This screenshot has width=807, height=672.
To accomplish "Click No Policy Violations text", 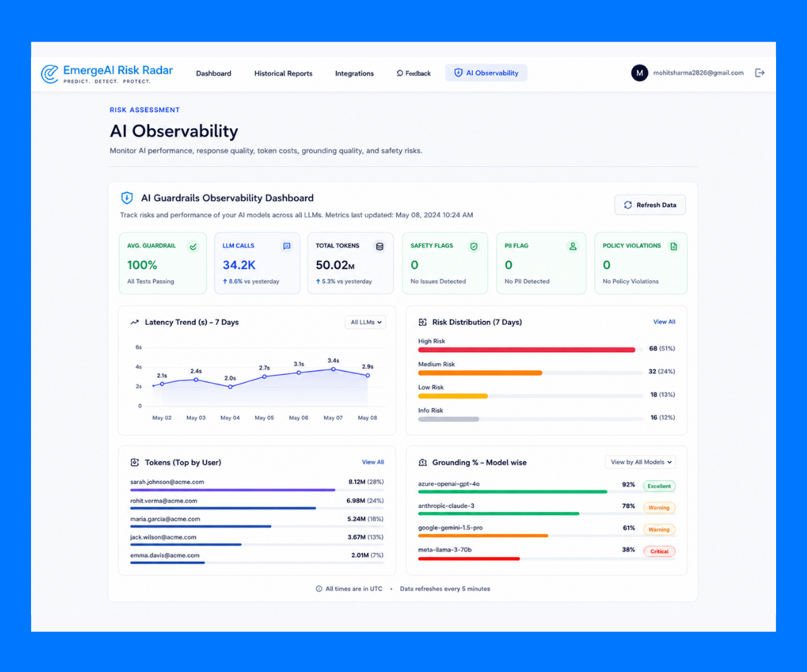I will 631,282.
